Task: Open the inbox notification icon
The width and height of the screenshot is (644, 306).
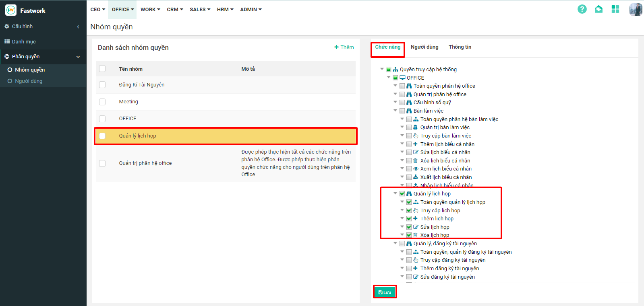Action: pos(598,9)
